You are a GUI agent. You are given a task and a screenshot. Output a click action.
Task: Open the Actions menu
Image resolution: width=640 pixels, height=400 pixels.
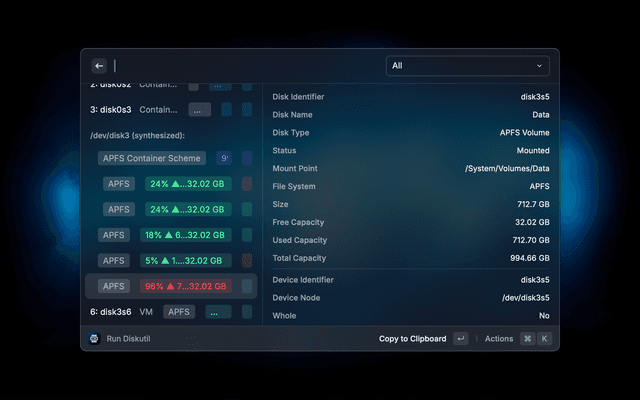point(499,339)
